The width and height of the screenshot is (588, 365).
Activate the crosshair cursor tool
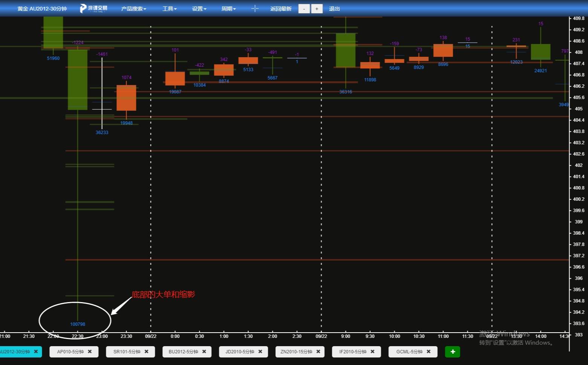pyautogui.click(x=255, y=9)
